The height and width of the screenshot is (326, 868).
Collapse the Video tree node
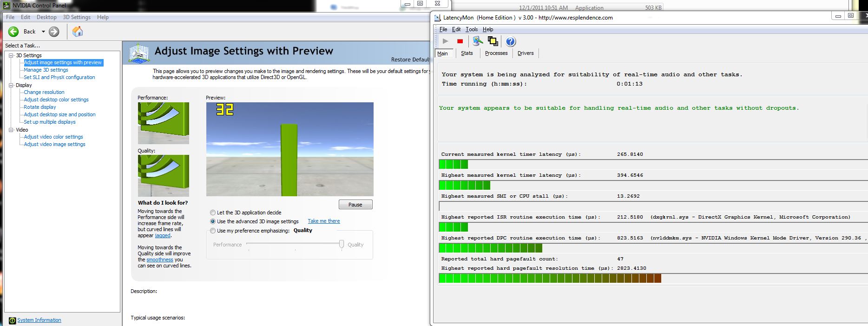[11, 130]
